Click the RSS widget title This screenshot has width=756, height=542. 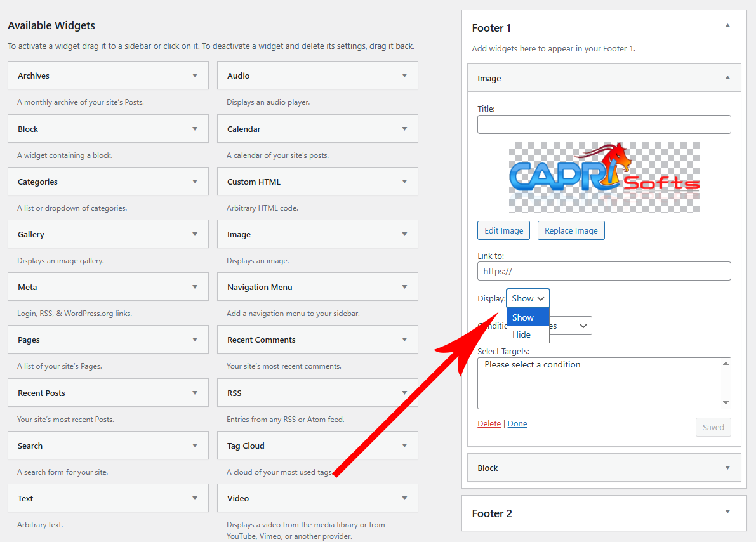click(234, 393)
